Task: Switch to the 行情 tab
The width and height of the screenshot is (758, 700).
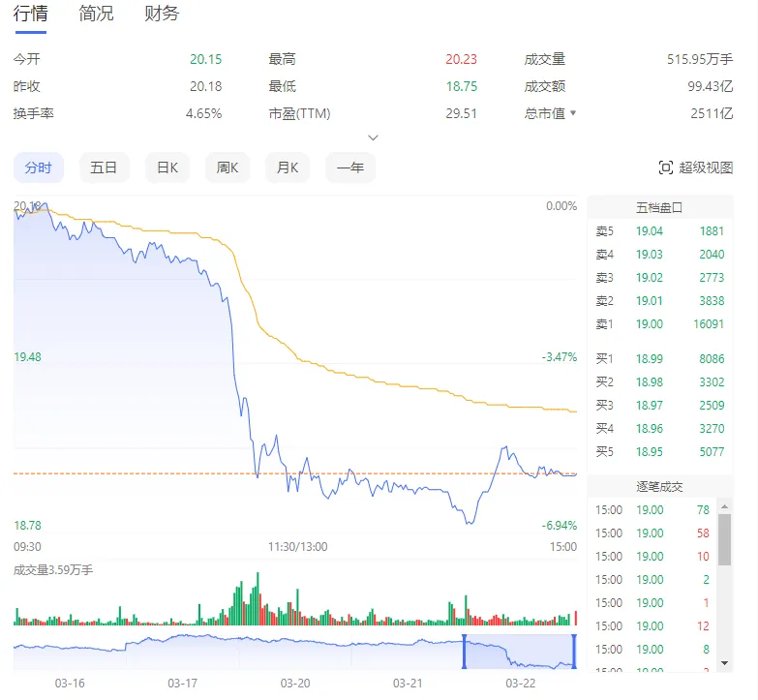Action: click(x=30, y=14)
